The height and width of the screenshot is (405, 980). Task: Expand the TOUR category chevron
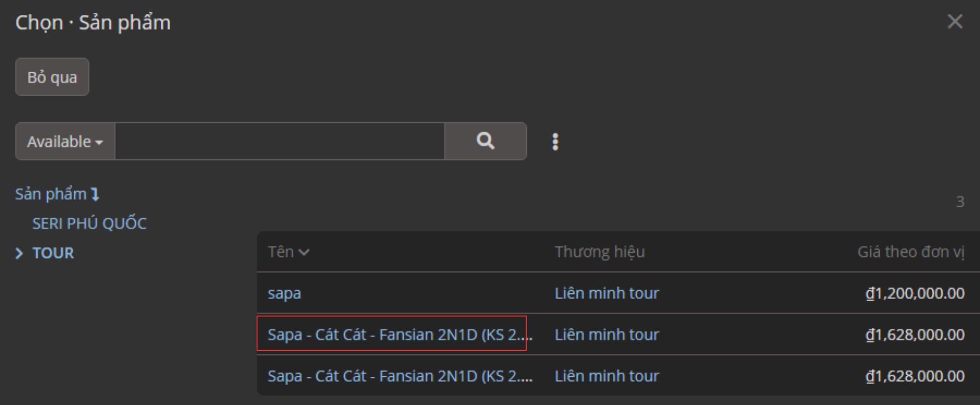19,253
